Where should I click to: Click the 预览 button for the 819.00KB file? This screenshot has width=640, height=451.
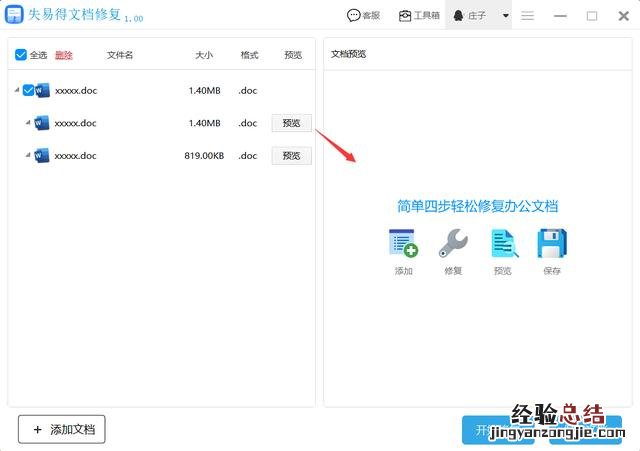tap(291, 156)
